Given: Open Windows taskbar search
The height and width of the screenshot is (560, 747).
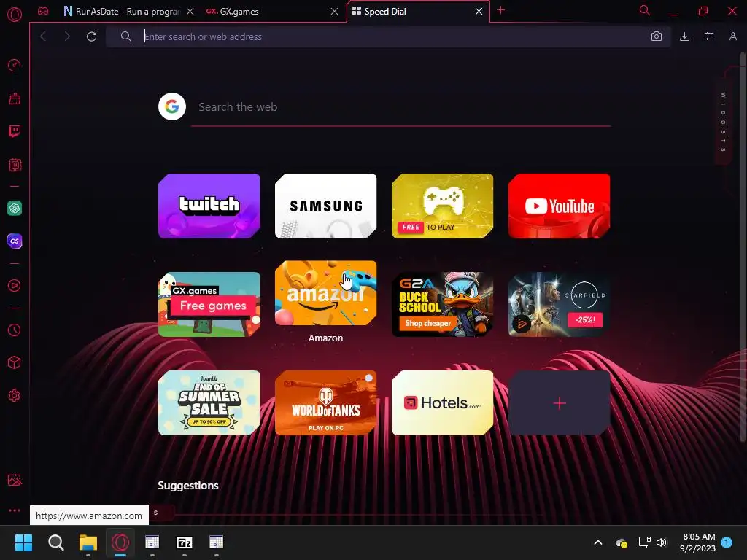Looking at the screenshot, I should [55, 542].
